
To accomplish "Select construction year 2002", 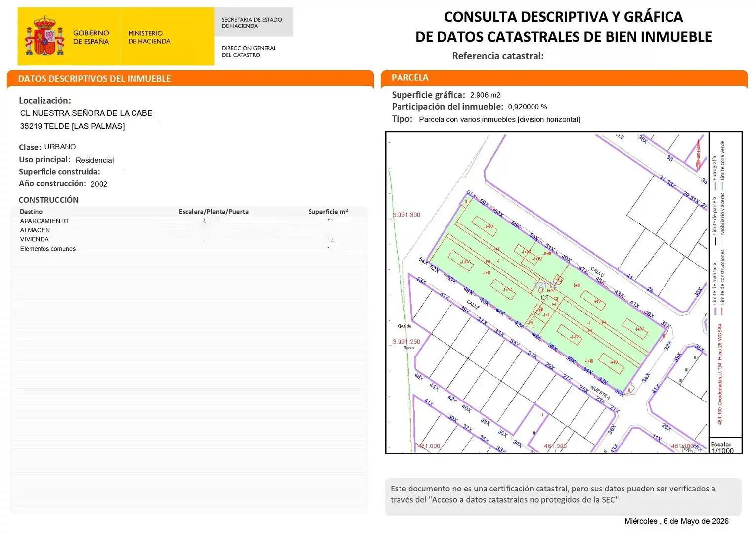I will [x=99, y=184].
